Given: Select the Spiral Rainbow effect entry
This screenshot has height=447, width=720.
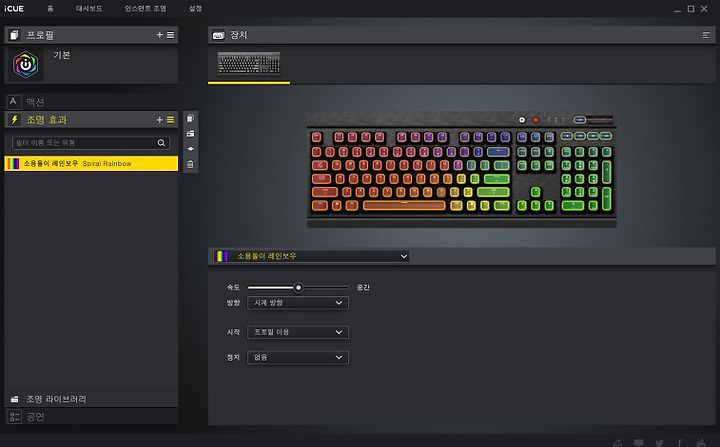Looking at the screenshot, I should coord(91,164).
